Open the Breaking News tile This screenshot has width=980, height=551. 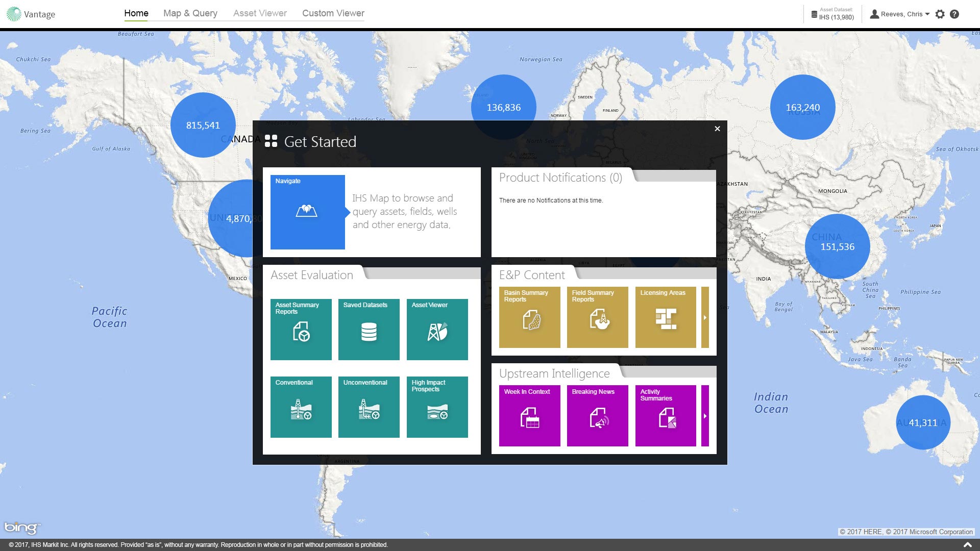point(597,416)
